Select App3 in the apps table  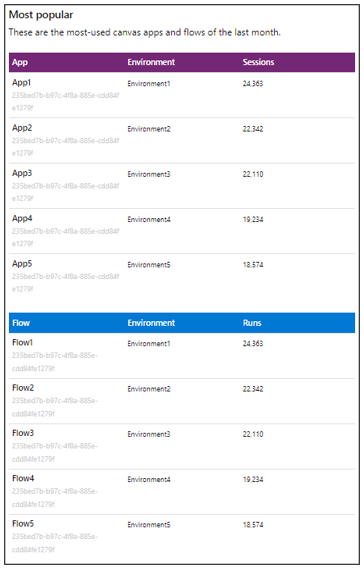[x=22, y=173]
